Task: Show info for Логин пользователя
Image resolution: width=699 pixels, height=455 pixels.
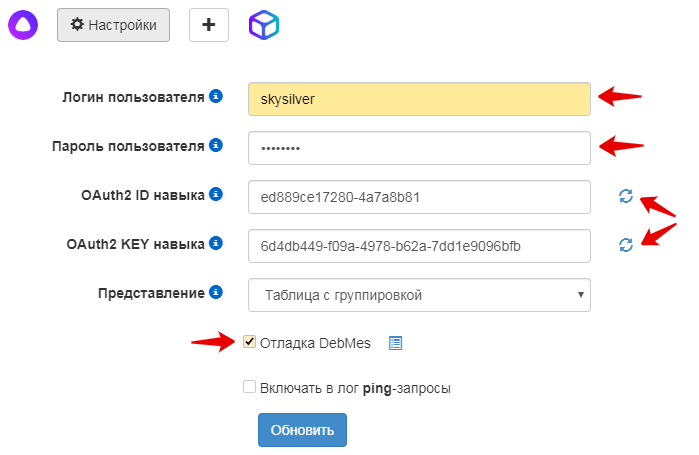Action: point(215,97)
